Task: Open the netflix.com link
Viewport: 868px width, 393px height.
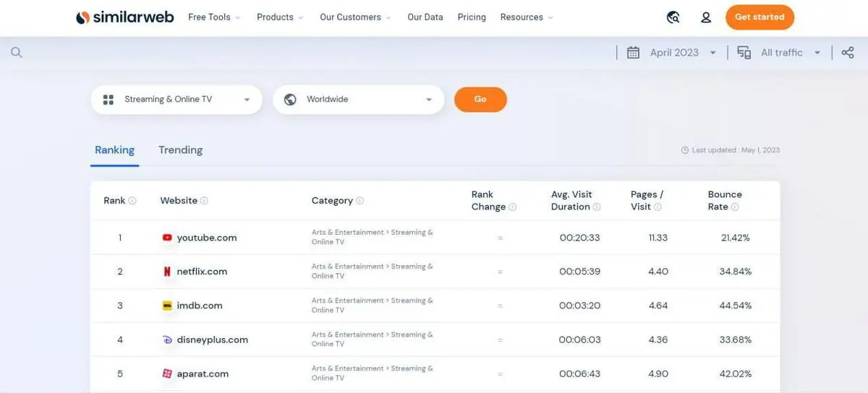Action: 202,272
